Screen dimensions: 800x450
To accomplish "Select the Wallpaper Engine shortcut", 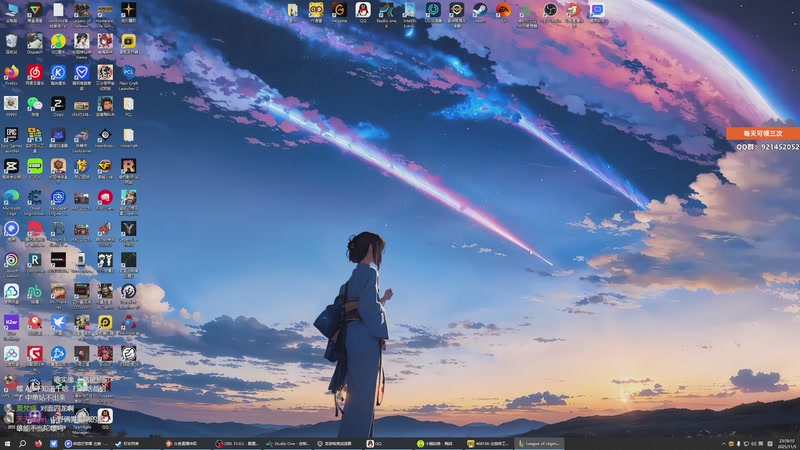I will point(58,201).
